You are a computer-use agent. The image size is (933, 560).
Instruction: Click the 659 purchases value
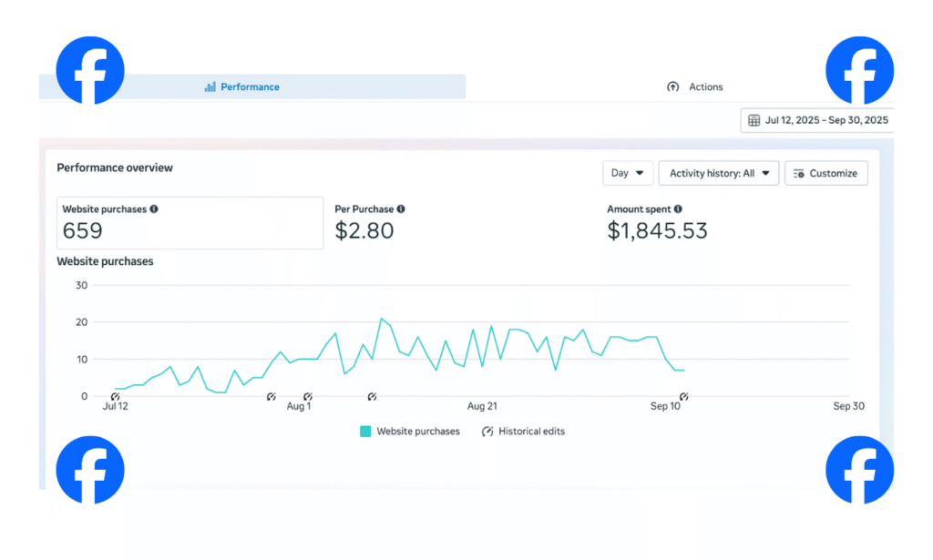(83, 230)
